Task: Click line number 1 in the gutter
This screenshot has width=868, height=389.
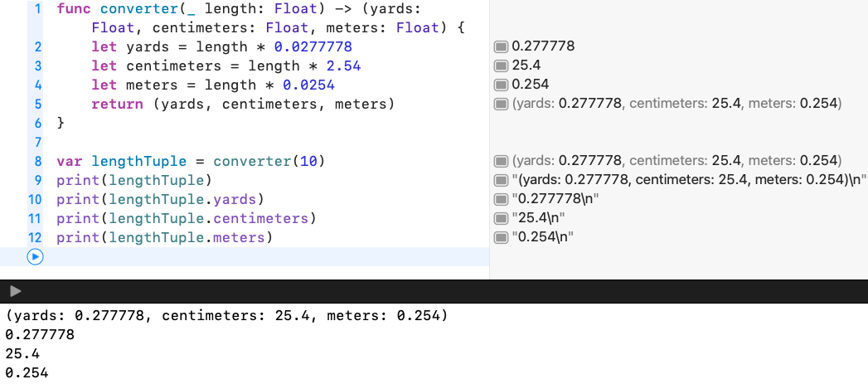Action: pos(37,9)
